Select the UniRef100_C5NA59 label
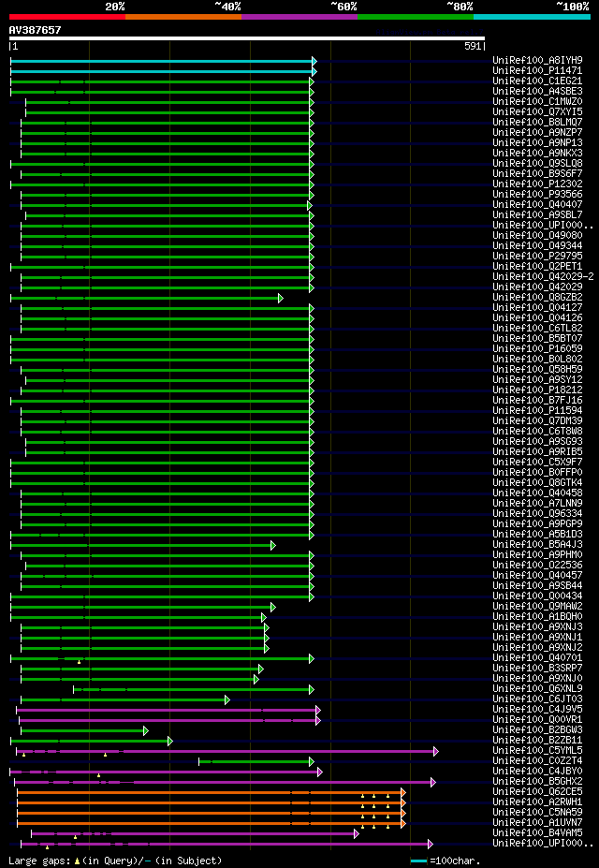 [537, 812]
